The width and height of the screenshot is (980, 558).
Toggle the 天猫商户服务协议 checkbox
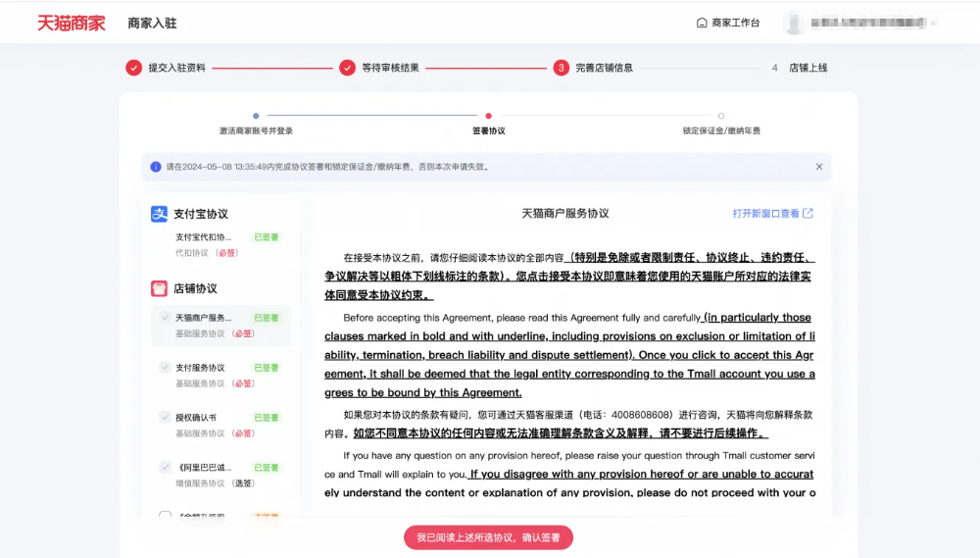[165, 318]
